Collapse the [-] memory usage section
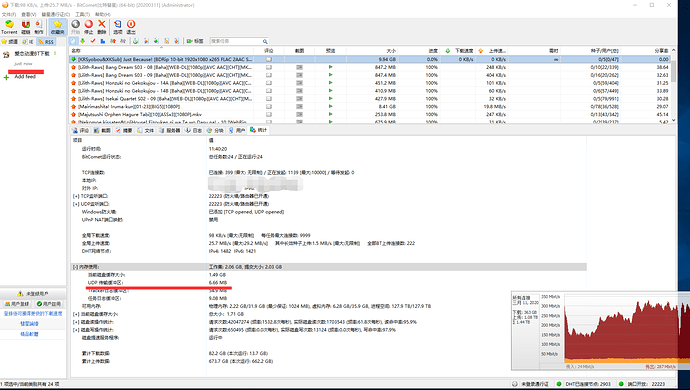Screen dimensions: 690x390 [76, 267]
